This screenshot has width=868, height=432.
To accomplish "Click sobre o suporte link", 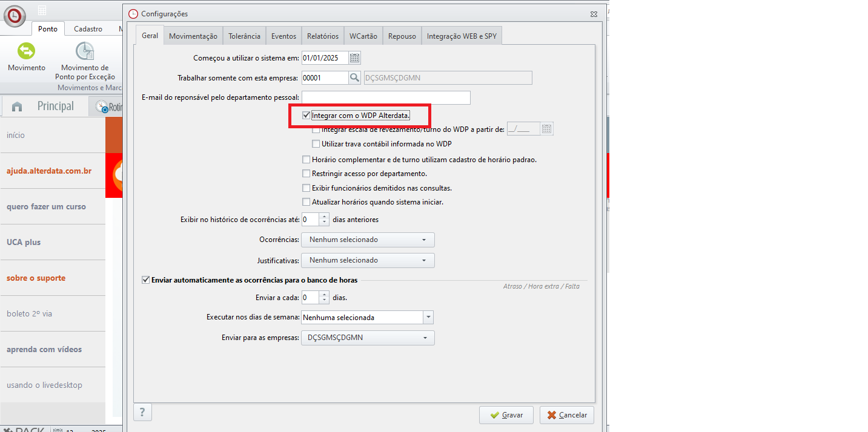I will click(x=36, y=278).
